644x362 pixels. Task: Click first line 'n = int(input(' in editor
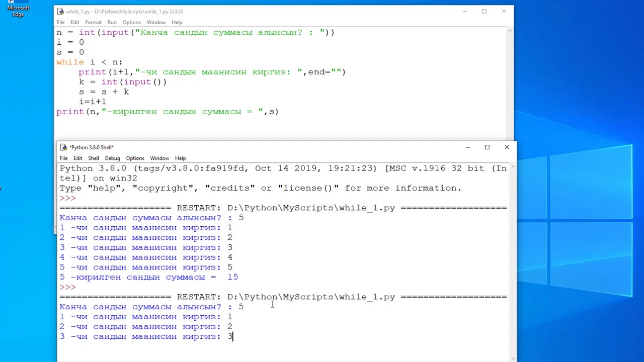coord(195,33)
